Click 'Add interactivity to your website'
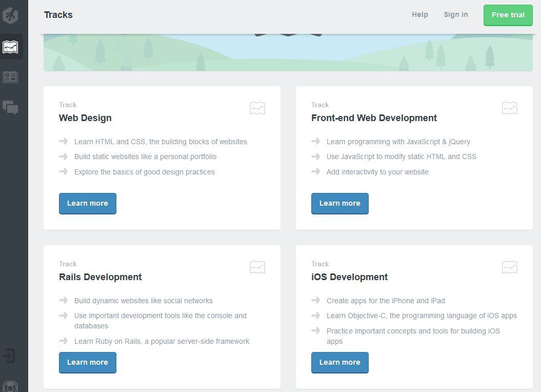Image resolution: width=541 pixels, height=392 pixels. (377, 172)
